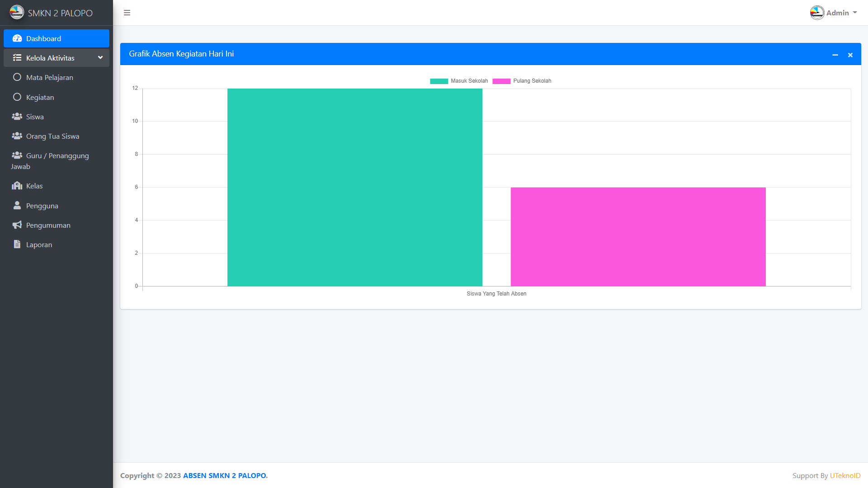The height and width of the screenshot is (488, 868).
Task: Collapse chart card with minus button
Action: 835,55
